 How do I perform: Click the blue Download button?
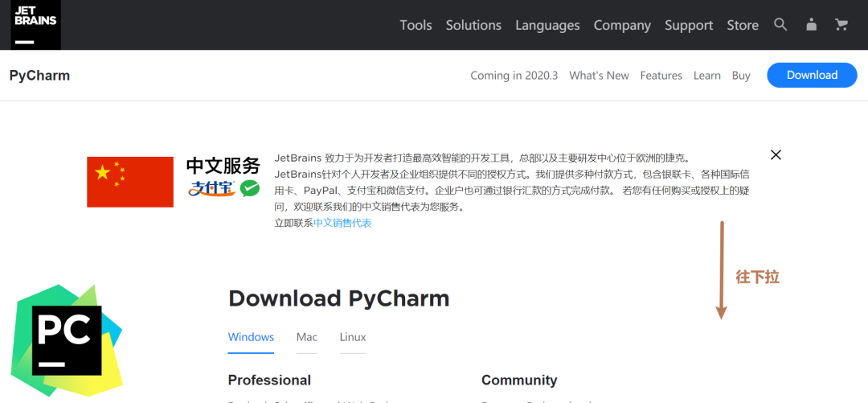tap(812, 75)
